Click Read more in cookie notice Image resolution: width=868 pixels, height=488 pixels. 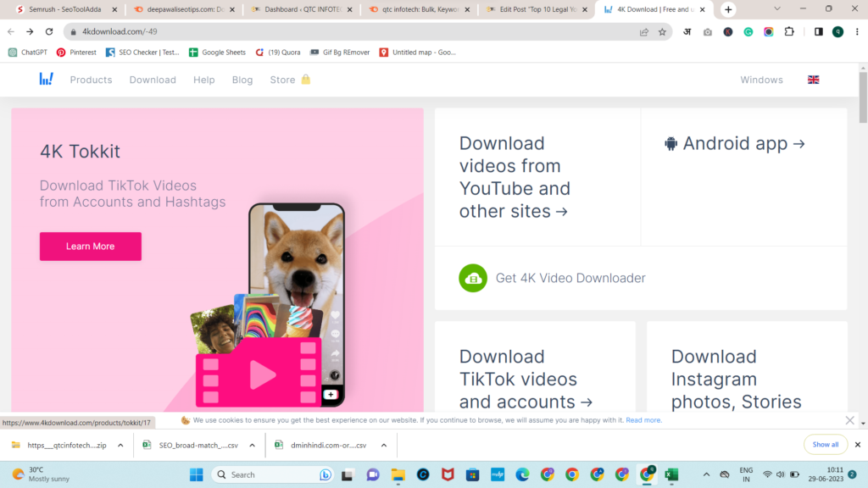[x=643, y=420]
